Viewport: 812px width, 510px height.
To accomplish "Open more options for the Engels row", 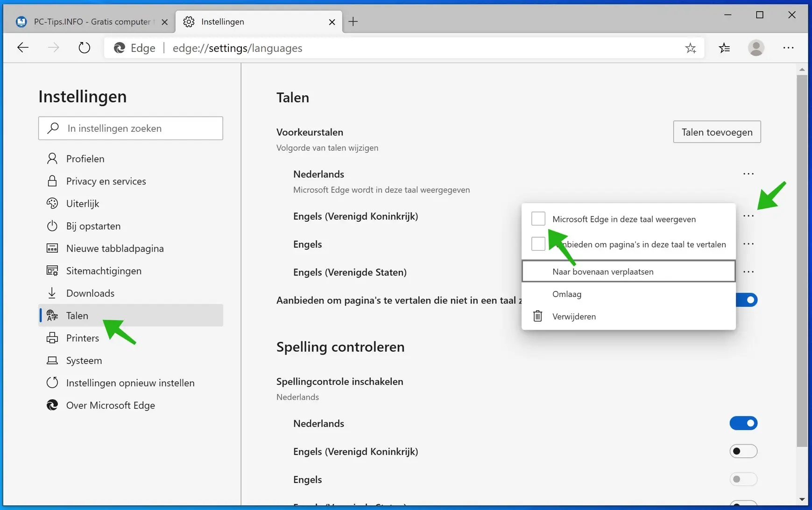I will point(748,244).
